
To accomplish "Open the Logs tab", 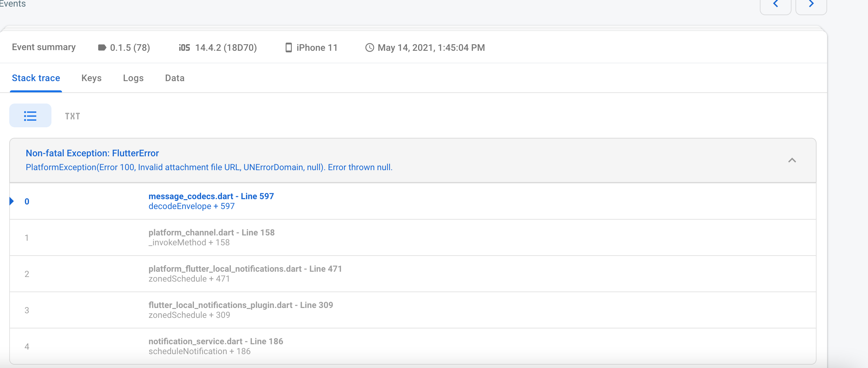I will tap(134, 78).
